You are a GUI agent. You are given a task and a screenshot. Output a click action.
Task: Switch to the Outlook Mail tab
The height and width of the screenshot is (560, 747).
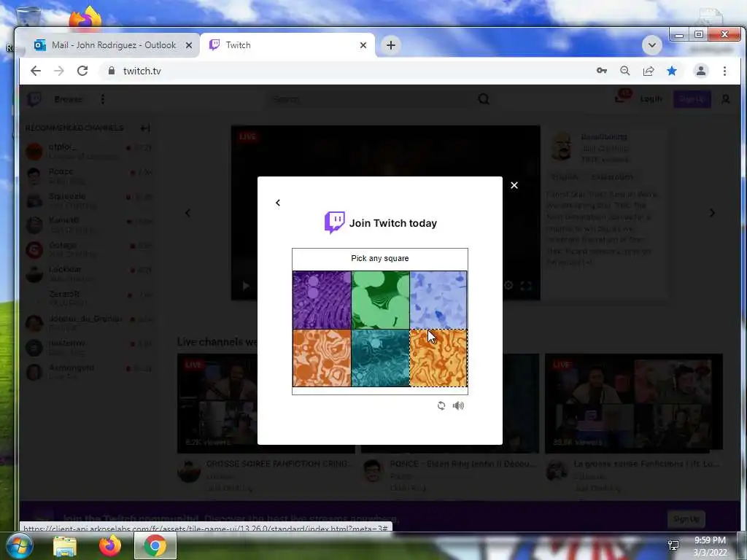click(x=112, y=45)
